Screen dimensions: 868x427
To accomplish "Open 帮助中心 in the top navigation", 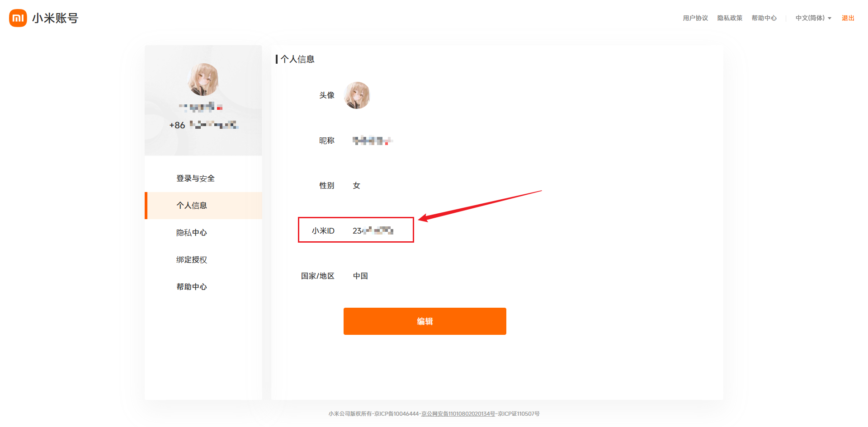I will [x=764, y=18].
